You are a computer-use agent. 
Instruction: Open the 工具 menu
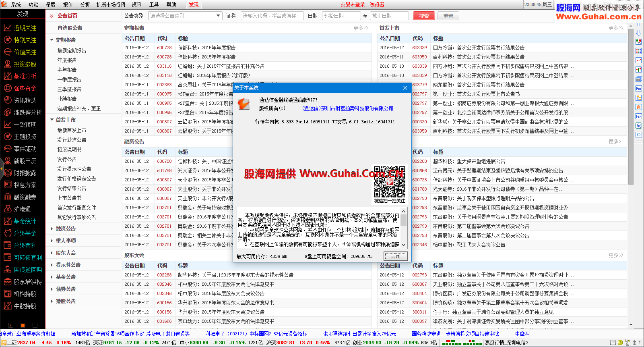[x=154, y=4]
